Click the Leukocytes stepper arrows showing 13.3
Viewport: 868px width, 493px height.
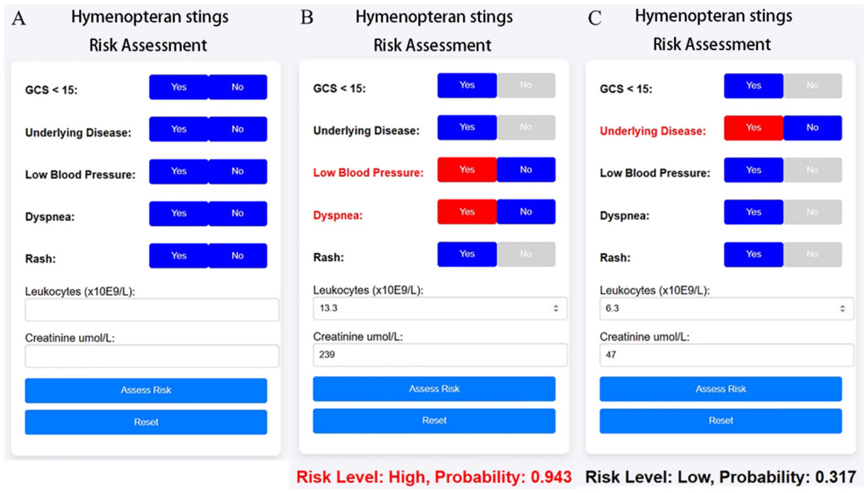[556, 309]
